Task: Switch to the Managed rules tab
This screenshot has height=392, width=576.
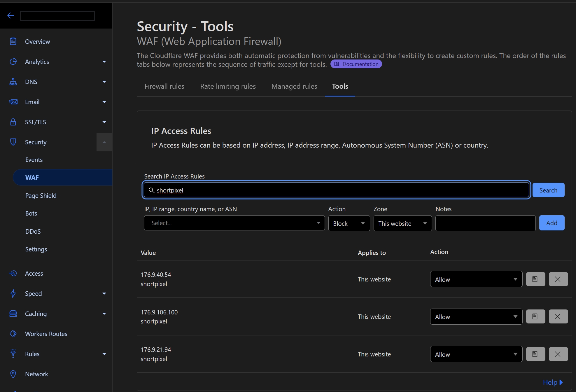Action: (x=294, y=86)
